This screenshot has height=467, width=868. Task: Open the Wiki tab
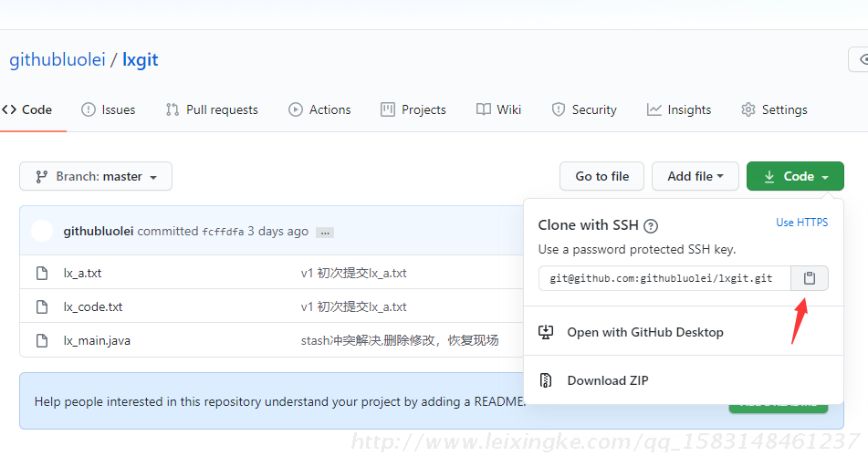click(498, 109)
